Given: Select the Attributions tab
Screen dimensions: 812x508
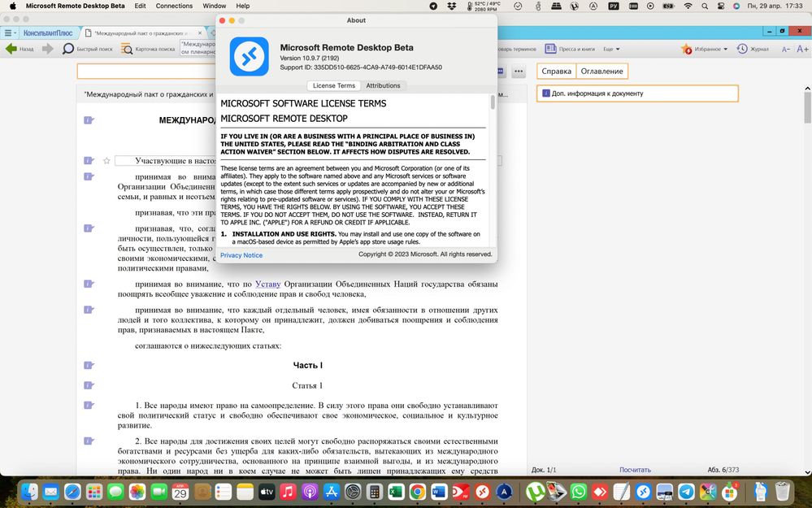Looking at the screenshot, I should point(383,85).
